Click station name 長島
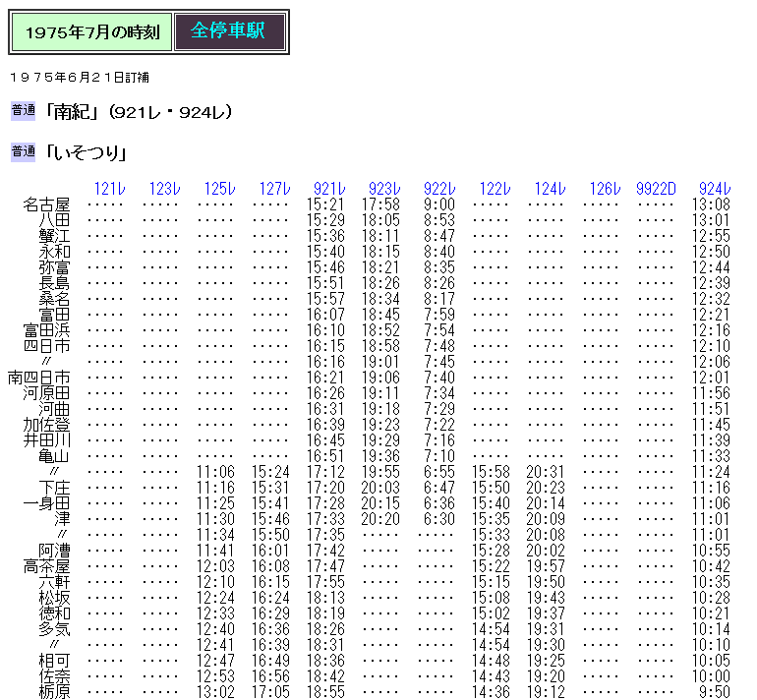This screenshot has height=700, width=757. [54, 283]
